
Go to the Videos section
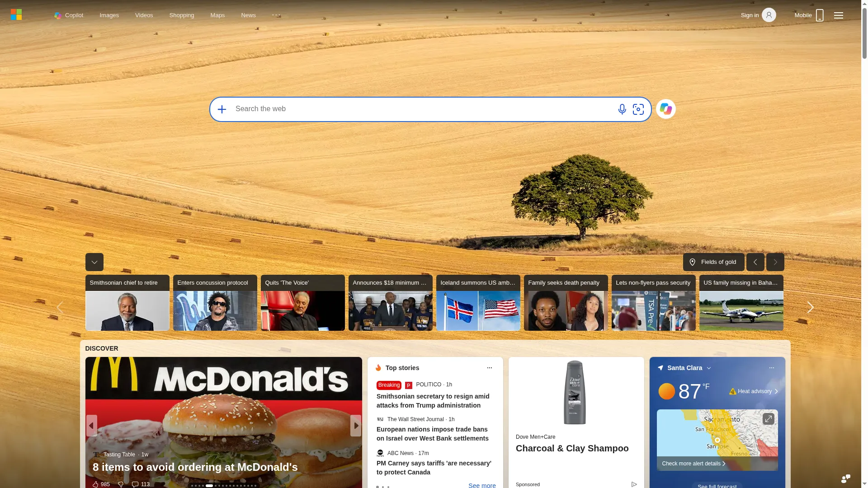click(x=144, y=15)
